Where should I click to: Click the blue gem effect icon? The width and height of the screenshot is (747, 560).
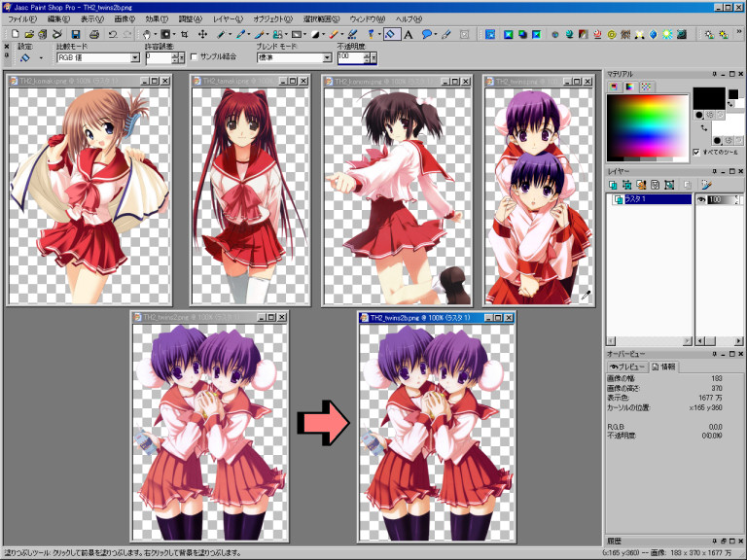pos(654,34)
